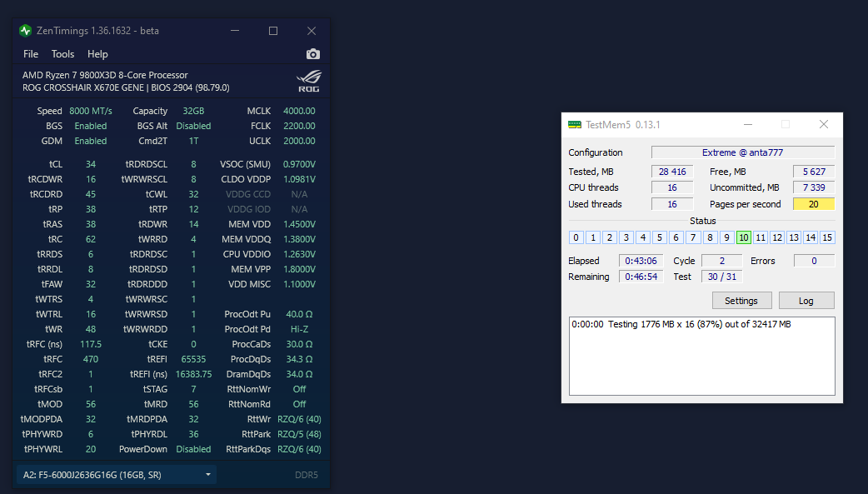868x494 pixels.
Task: Click status thread box 0
Action: pos(576,237)
